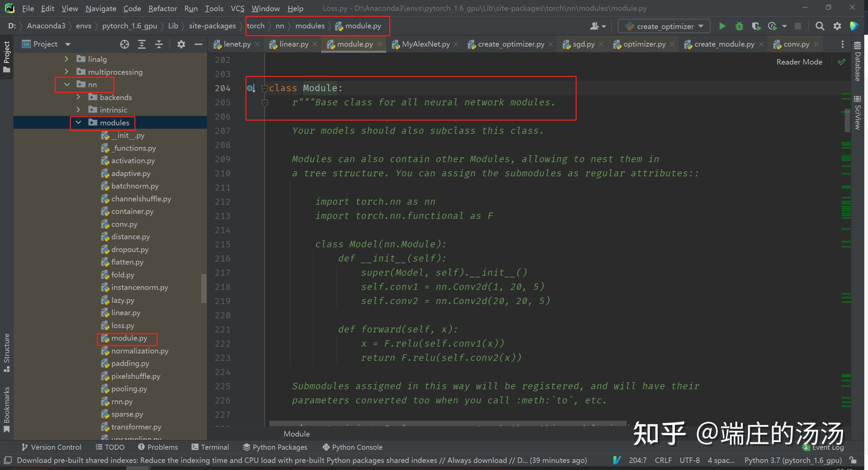Viewport: 868px width, 470px height.
Task: Start debugging with the Debug icon
Action: (739, 26)
